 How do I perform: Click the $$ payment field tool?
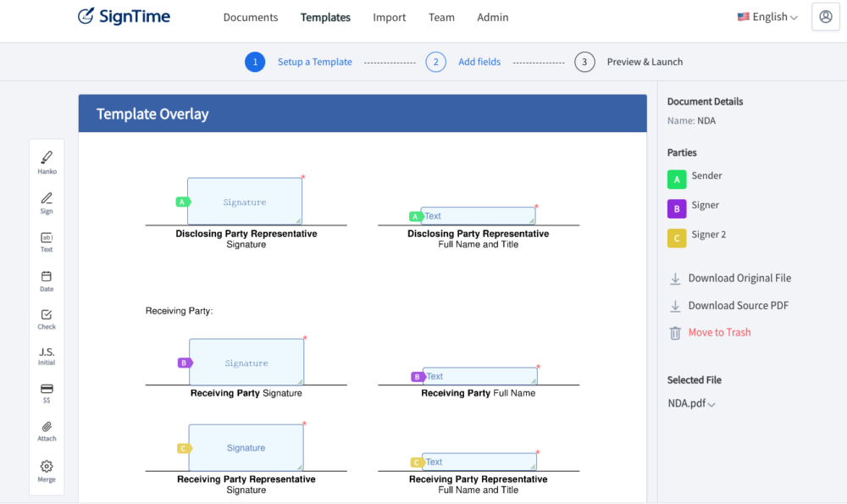(x=47, y=392)
